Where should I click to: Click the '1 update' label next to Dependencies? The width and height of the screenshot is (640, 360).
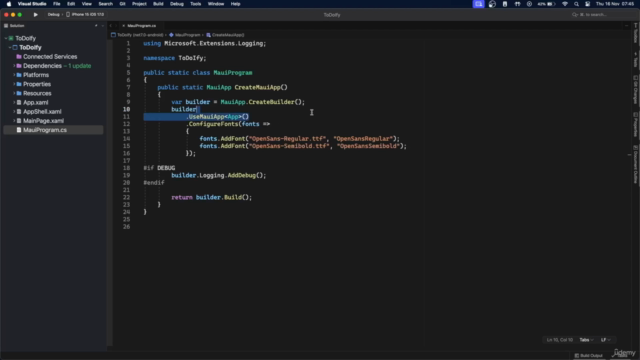pyautogui.click(x=80, y=66)
